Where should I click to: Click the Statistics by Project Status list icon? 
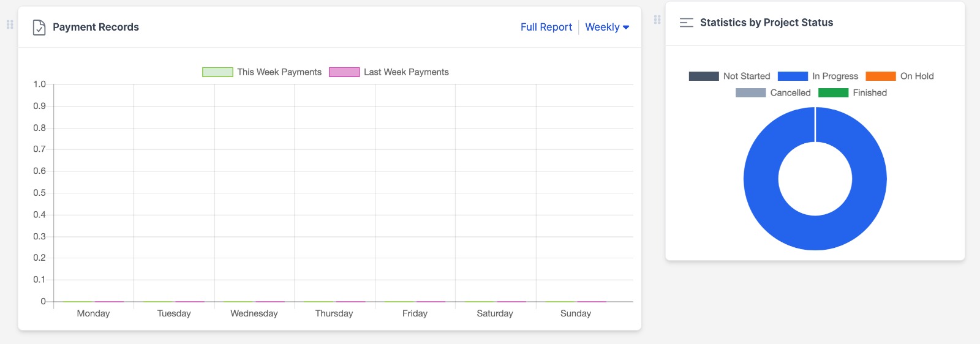(687, 23)
